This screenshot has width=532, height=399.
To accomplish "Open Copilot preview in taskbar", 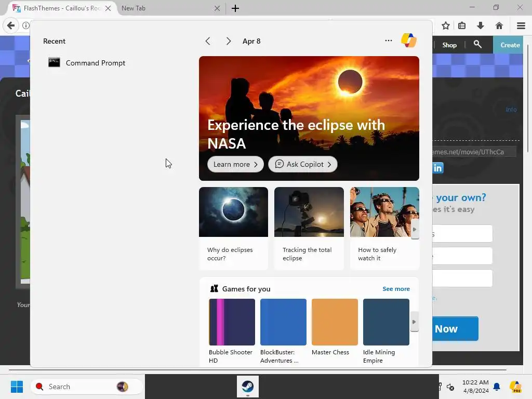I will [x=515, y=387].
